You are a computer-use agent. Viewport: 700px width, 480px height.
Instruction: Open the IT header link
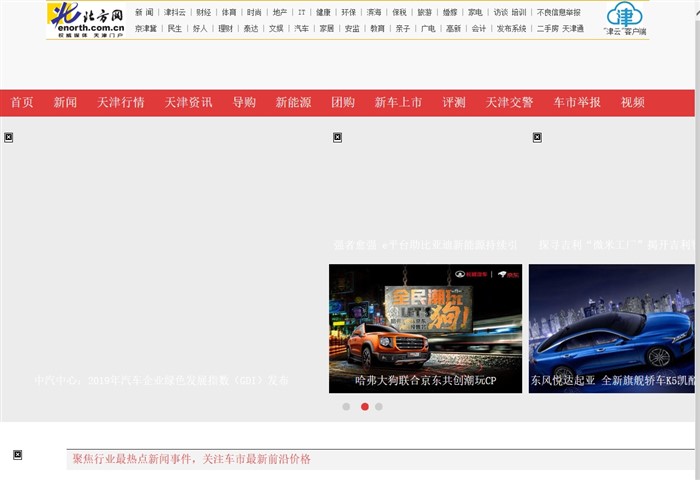(302, 13)
